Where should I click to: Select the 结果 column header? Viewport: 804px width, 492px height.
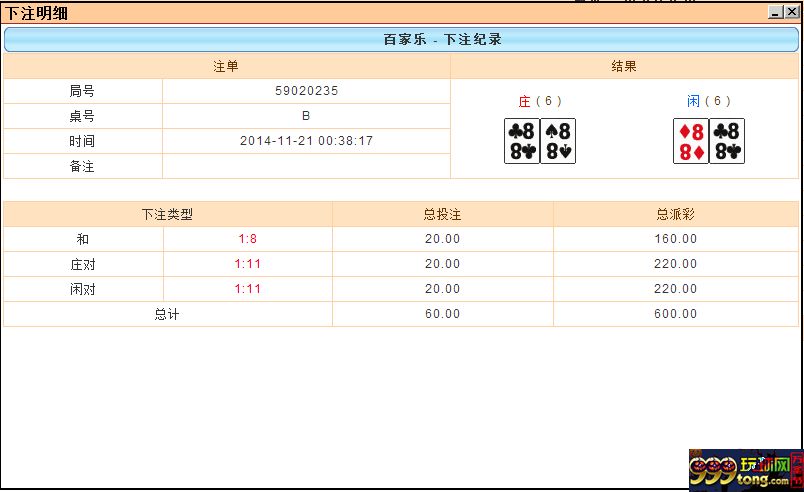624,67
